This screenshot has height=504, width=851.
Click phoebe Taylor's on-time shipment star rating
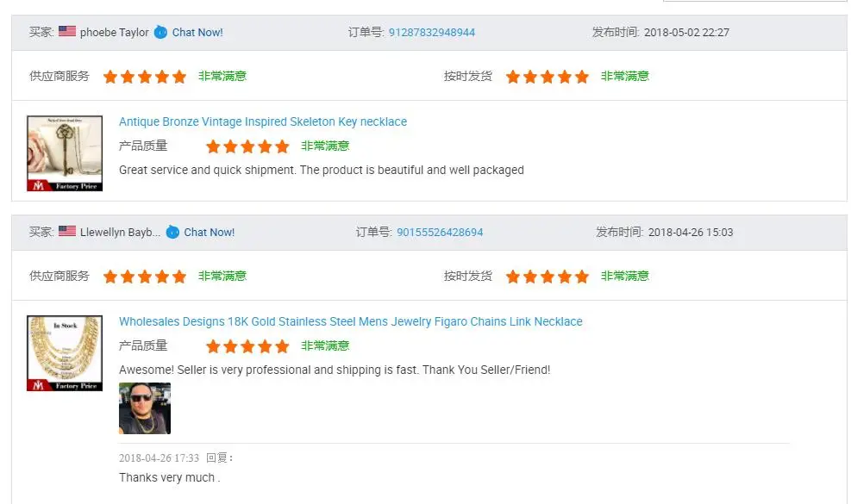tap(547, 77)
